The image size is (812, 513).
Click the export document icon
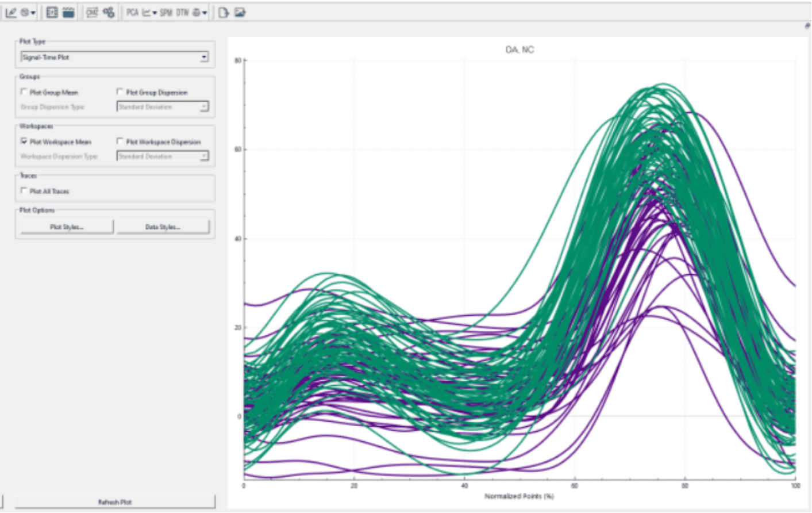pos(223,12)
